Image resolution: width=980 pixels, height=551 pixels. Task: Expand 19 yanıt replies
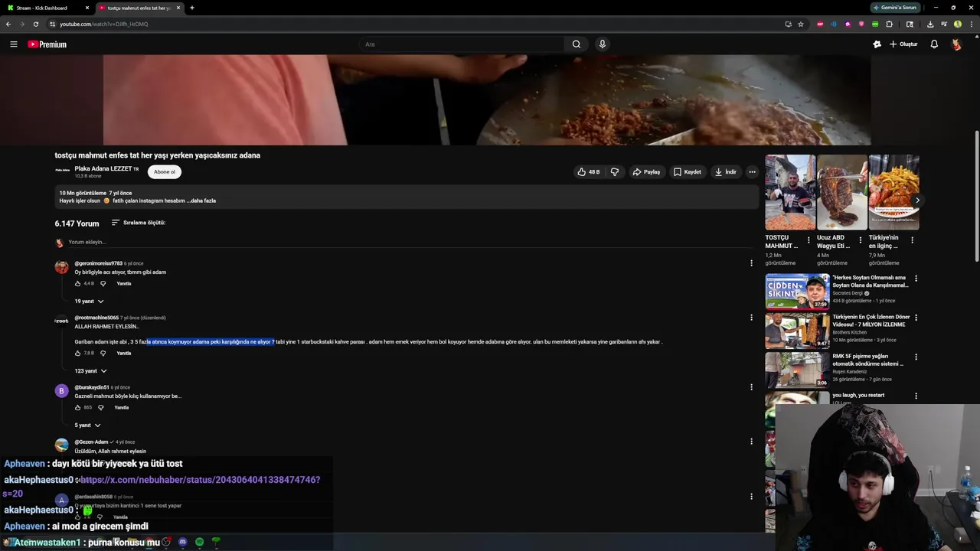tap(89, 301)
